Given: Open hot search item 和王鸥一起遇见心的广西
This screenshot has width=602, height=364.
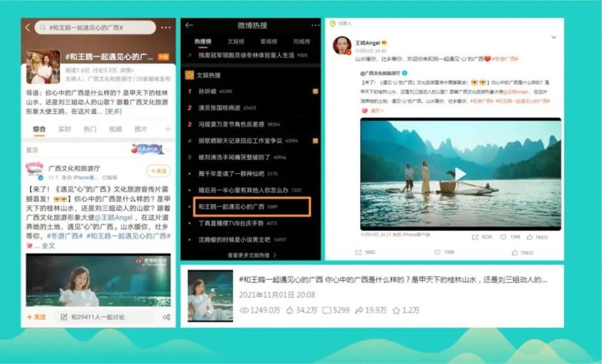Looking at the screenshot, I should tap(252, 207).
